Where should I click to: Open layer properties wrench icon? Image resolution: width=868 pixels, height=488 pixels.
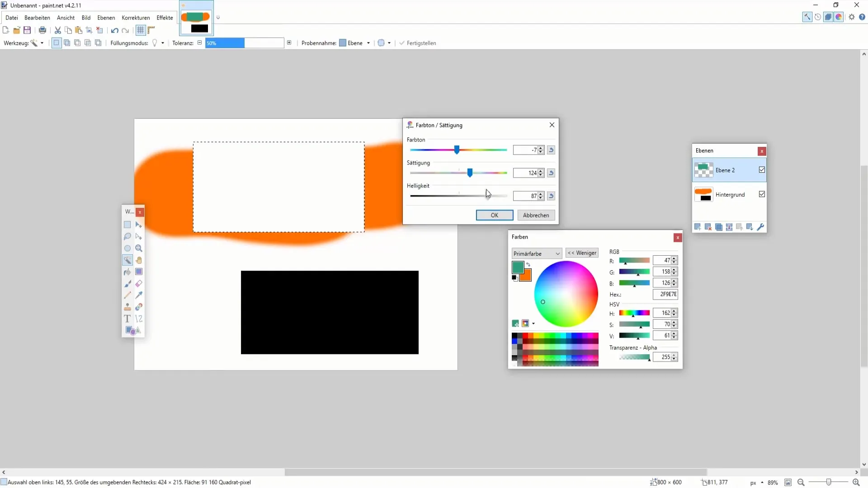(x=760, y=227)
